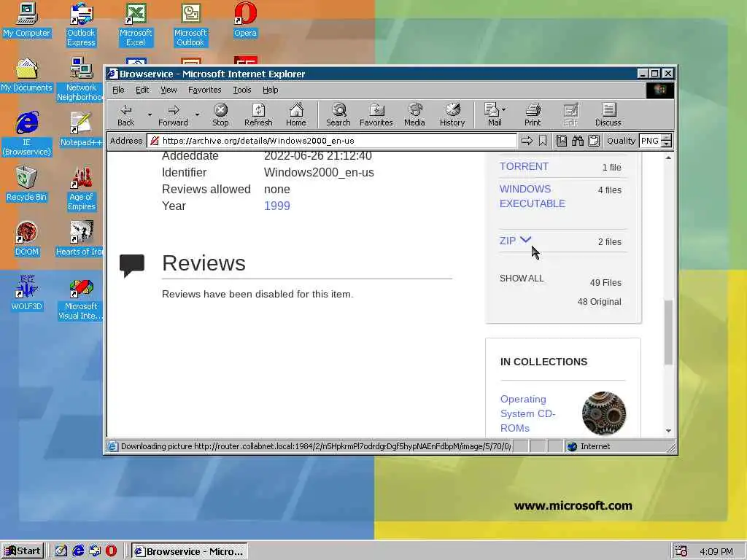Image resolution: width=747 pixels, height=560 pixels.
Task: Select the My Documents desktop icon
Action: [26, 75]
